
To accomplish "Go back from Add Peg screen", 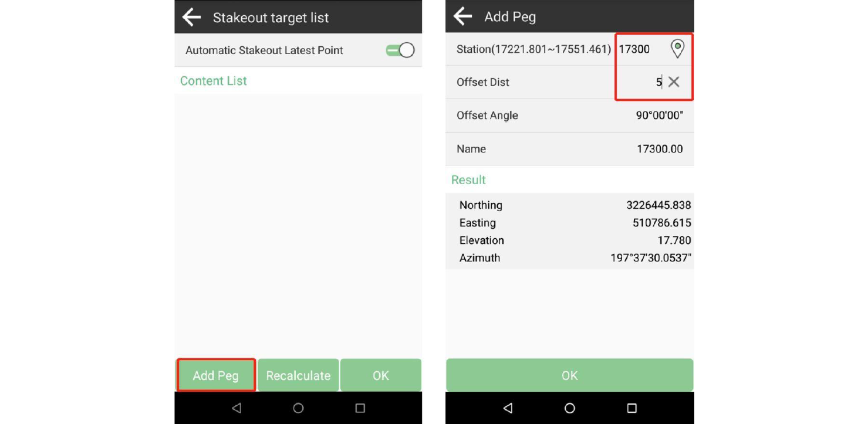I will click(463, 16).
